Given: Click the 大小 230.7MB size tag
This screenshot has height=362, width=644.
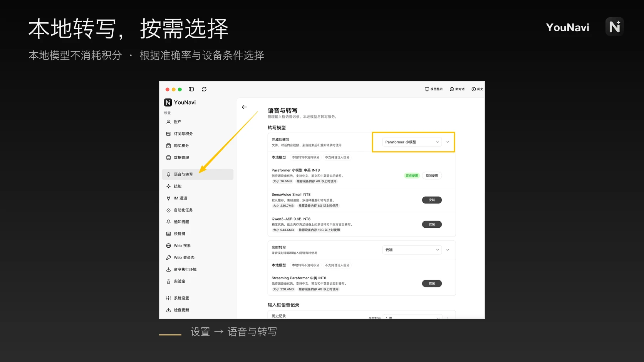Looking at the screenshot, I should click(x=283, y=206).
